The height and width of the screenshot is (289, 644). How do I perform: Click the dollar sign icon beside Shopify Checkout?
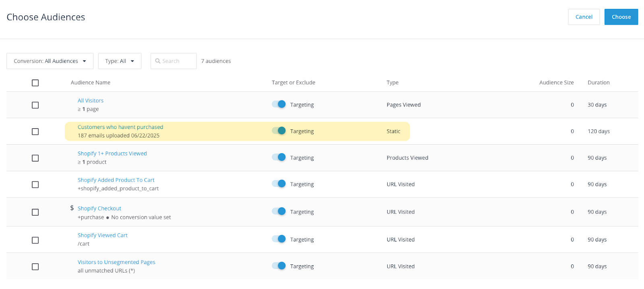(x=72, y=208)
